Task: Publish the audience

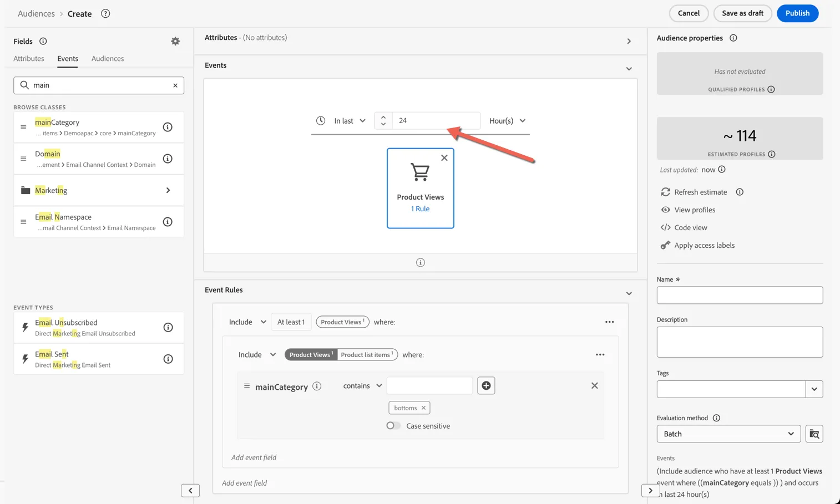Action: coord(797,13)
